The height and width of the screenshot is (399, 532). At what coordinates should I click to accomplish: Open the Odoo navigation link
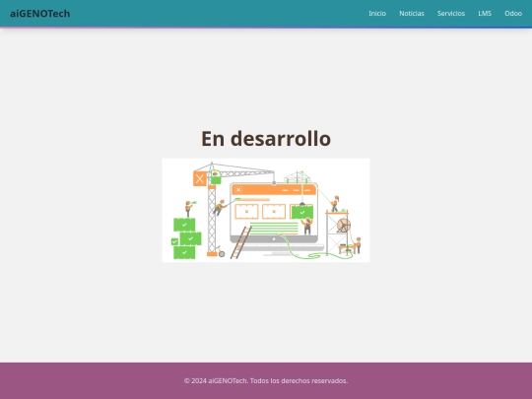point(513,14)
